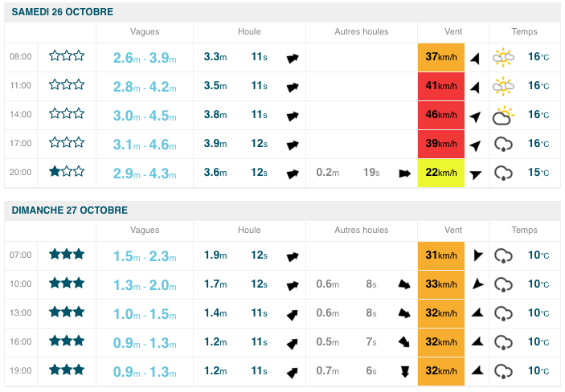Screen dimensions: 565x392
Task: Click the Autres houles header for Sunday
Action: pyautogui.click(x=362, y=231)
